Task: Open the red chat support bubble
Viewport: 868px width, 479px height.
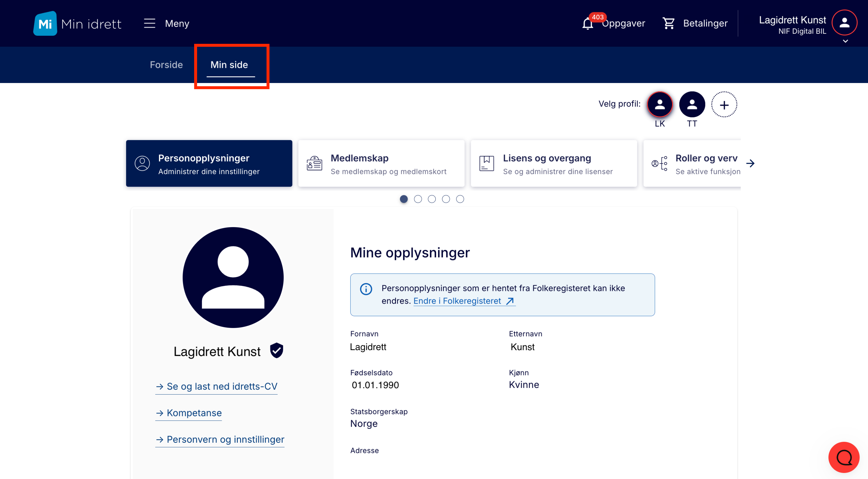Action: click(x=843, y=457)
